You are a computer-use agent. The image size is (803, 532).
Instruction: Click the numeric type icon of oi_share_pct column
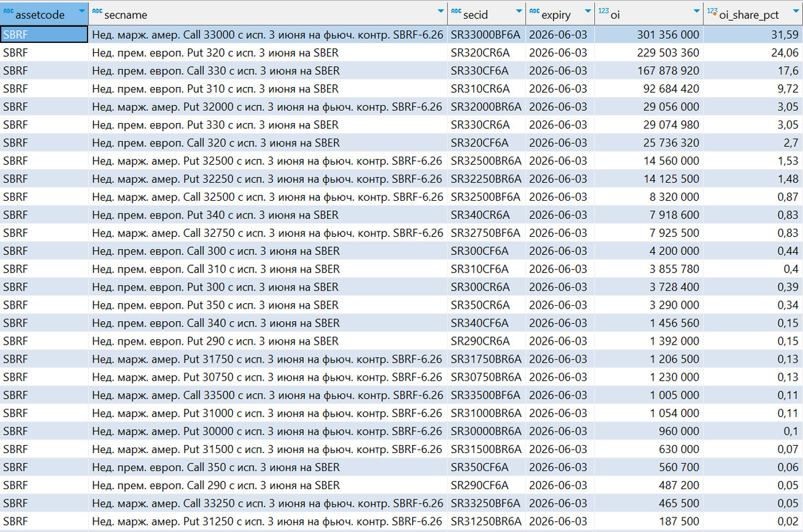712,11
